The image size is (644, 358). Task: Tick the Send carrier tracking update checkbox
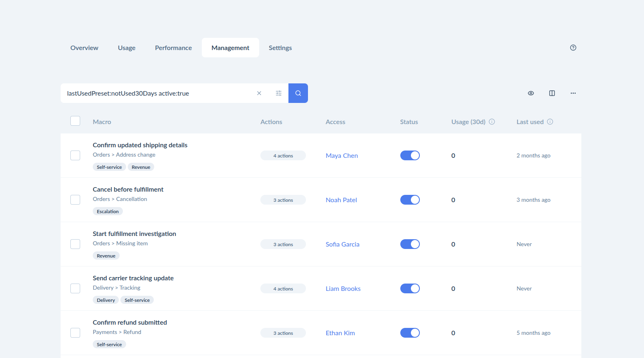pos(75,288)
